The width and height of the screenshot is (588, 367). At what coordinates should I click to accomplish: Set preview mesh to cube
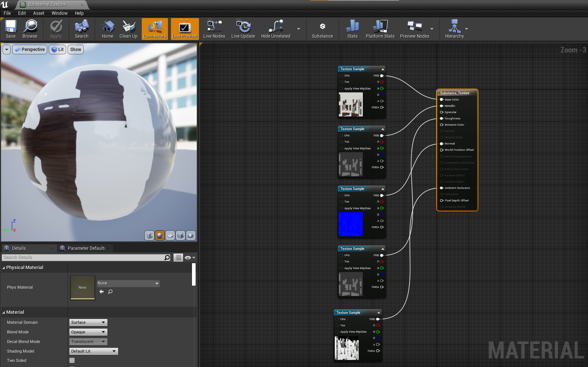click(x=180, y=235)
